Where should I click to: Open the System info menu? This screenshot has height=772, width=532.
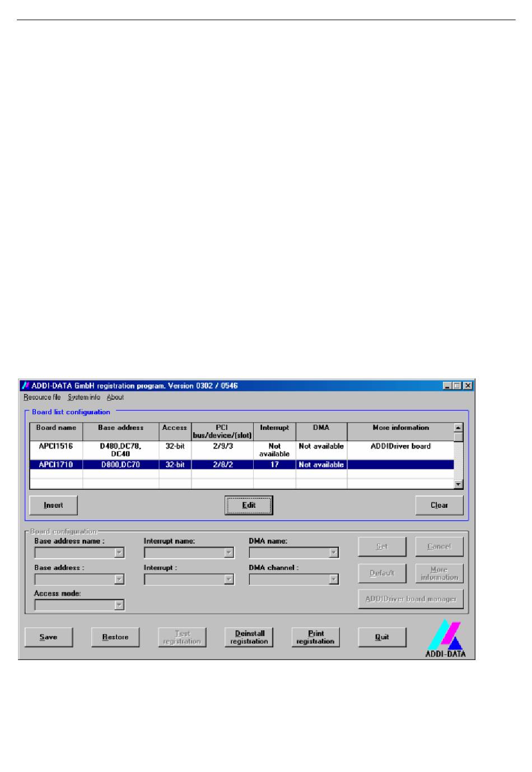[84, 397]
